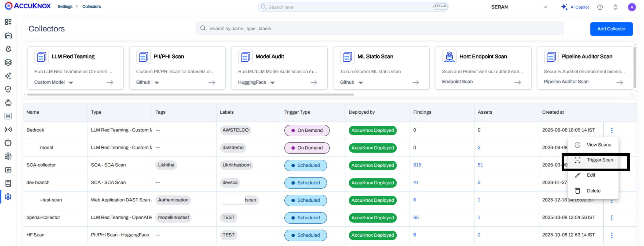This screenshot has width=644, height=246.
Task: Open row actions kebab for openai-collector
Action: tap(612, 218)
